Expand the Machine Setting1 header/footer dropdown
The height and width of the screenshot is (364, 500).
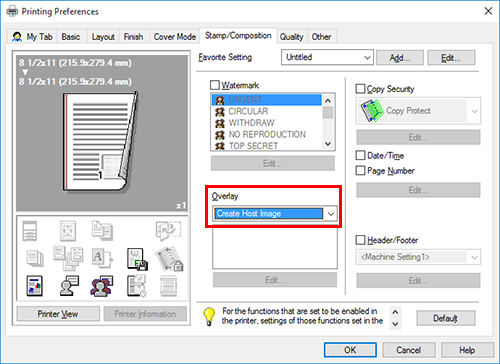point(418,257)
